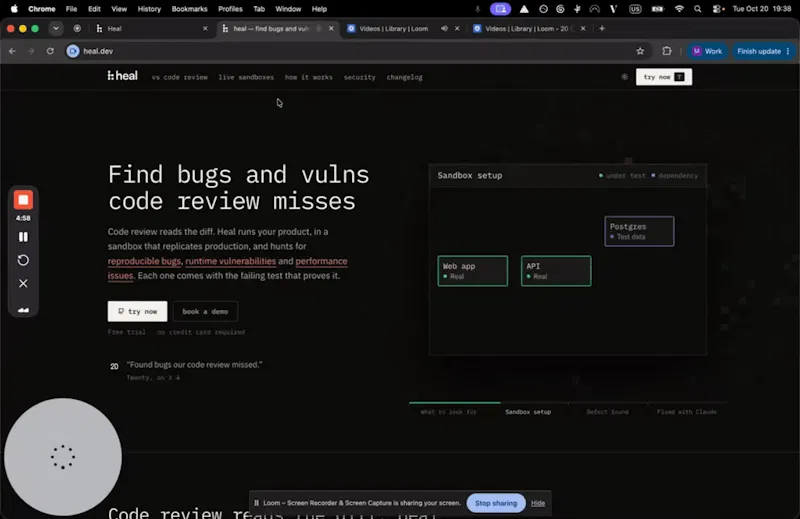Go forward with the browser forward arrow

pyautogui.click(x=31, y=51)
